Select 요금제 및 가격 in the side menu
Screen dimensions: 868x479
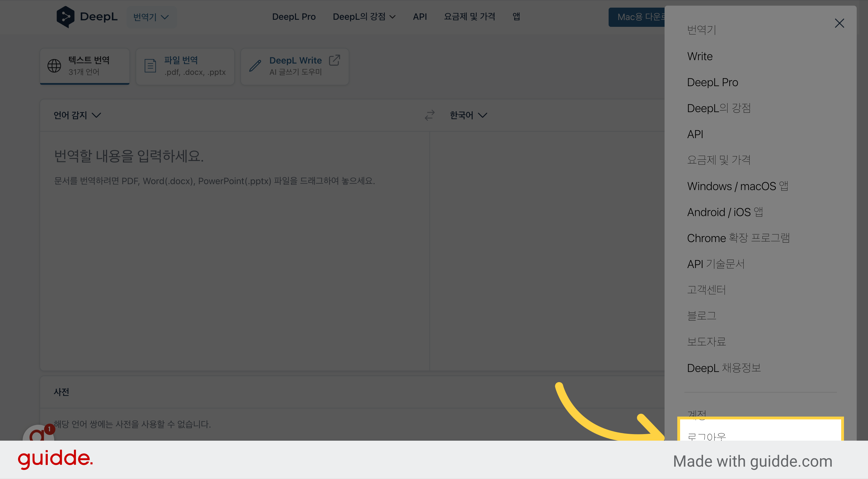(x=719, y=160)
